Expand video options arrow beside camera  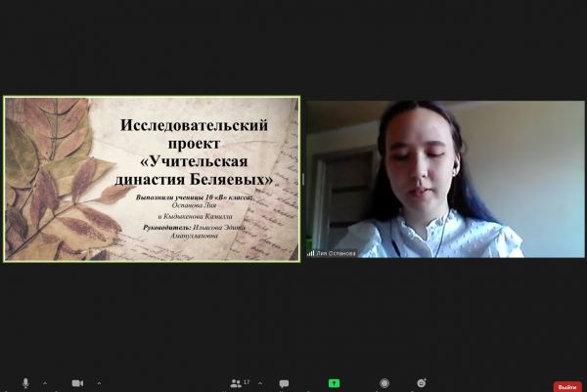tap(99, 382)
